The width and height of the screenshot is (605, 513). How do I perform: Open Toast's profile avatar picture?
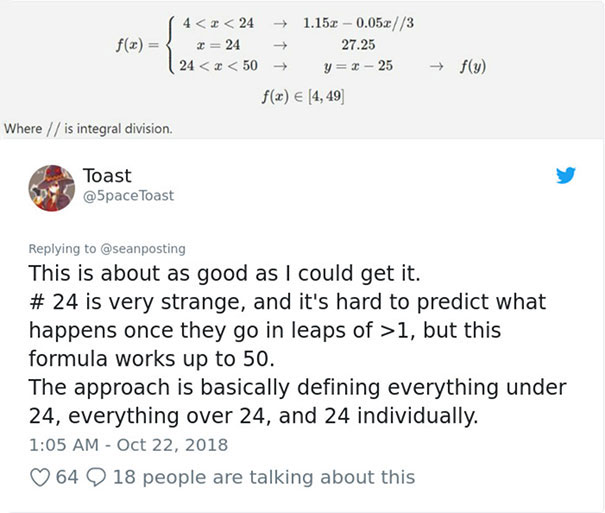coord(52,188)
